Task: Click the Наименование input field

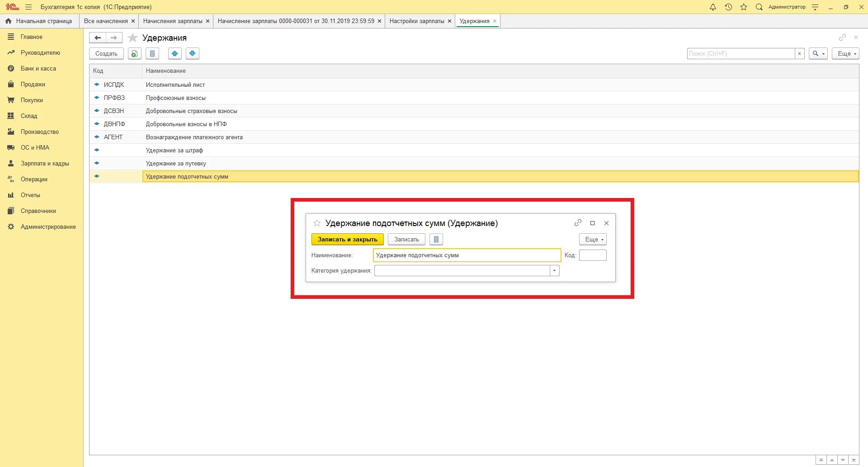Action: coord(467,255)
